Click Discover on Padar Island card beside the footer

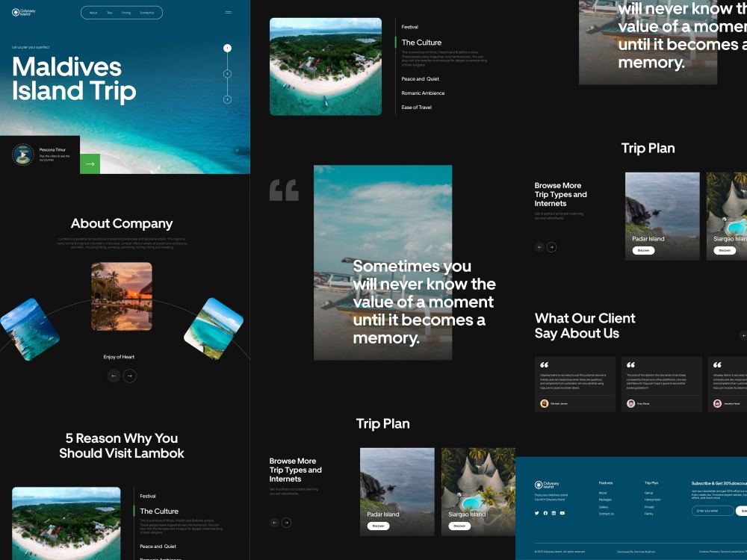378,526
